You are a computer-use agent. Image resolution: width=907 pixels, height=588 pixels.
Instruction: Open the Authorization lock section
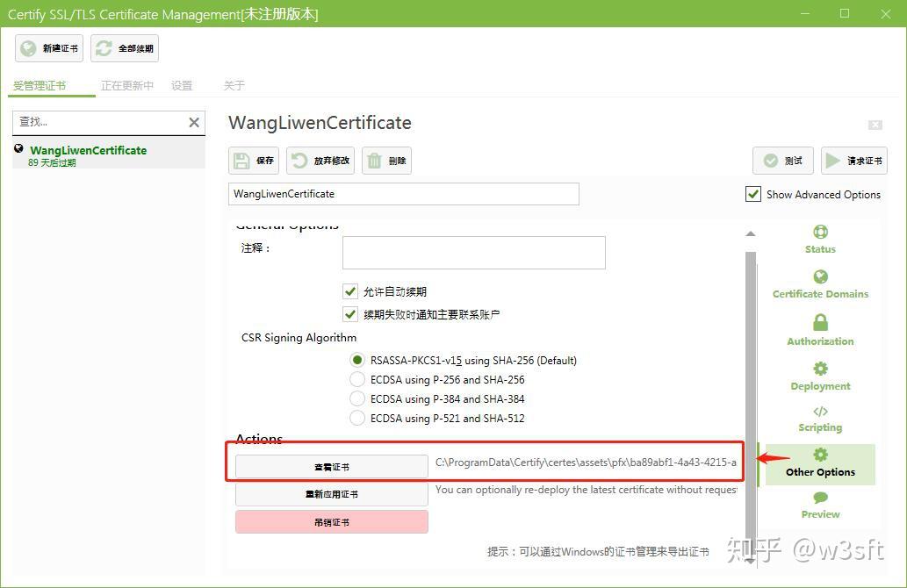820,330
